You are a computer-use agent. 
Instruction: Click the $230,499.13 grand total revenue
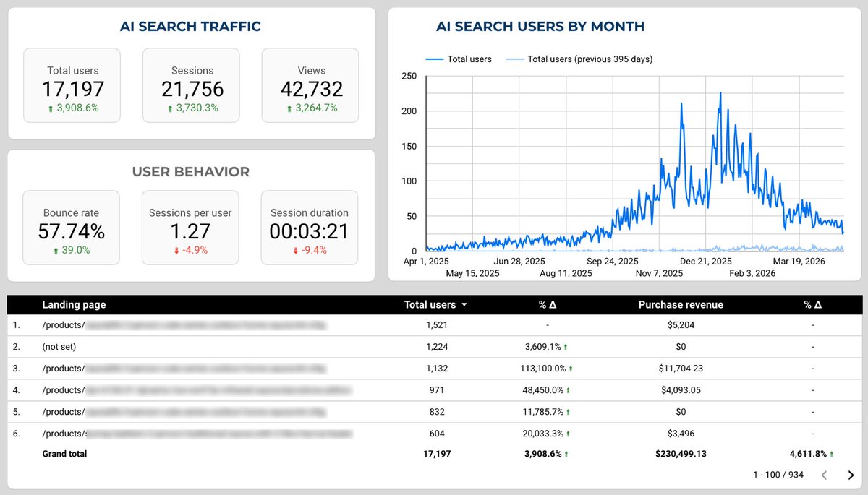pos(681,454)
